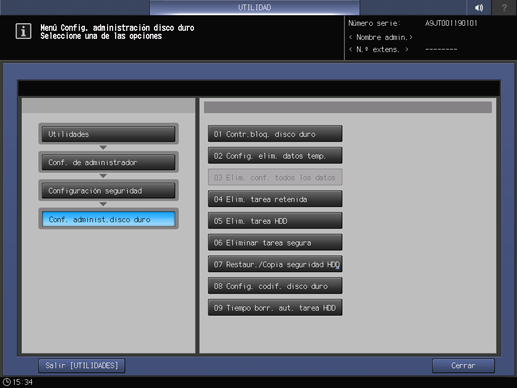This screenshot has height=388, width=517.
Task: Go back to Utilidades menu level
Action: (108, 134)
